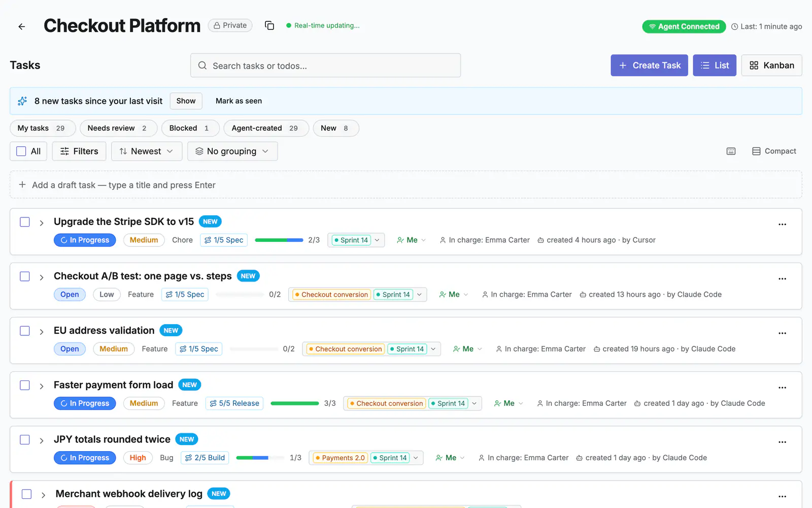Expand the EU address validation task
The image size is (812, 508).
coord(42,332)
